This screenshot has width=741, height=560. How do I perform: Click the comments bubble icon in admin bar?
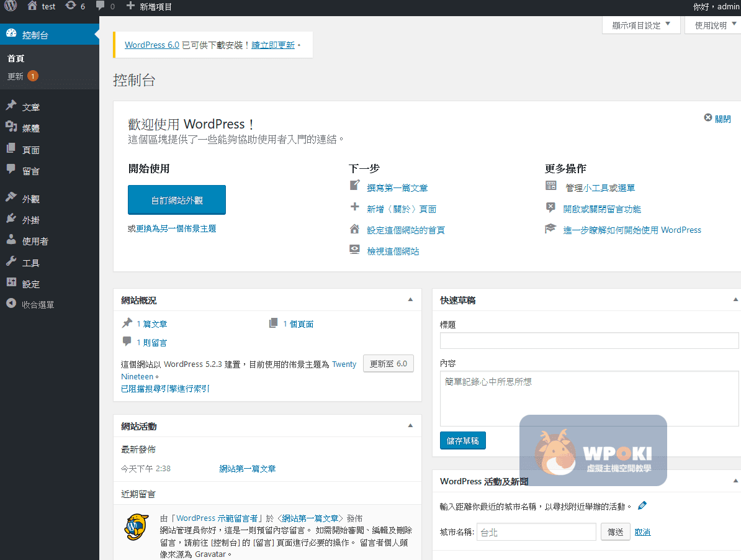(x=101, y=6)
